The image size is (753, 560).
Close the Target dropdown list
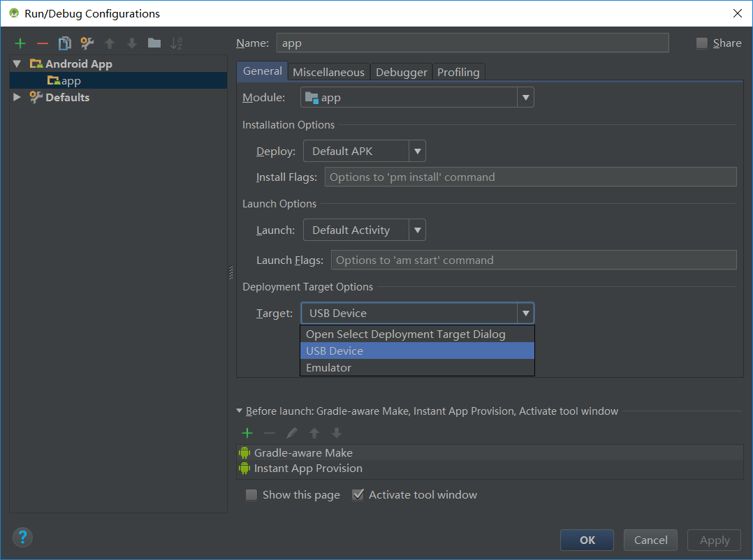pos(525,314)
